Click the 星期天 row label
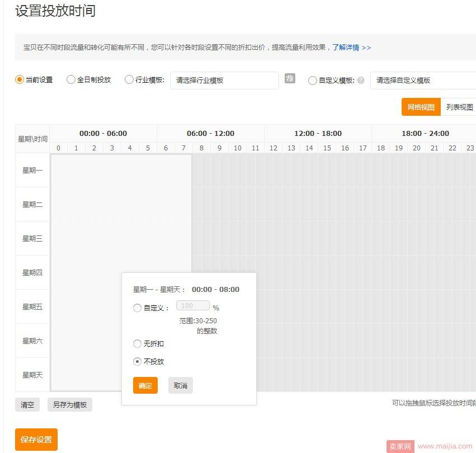The height and width of the screenshot is (453, 476). (x=32, y=375)
